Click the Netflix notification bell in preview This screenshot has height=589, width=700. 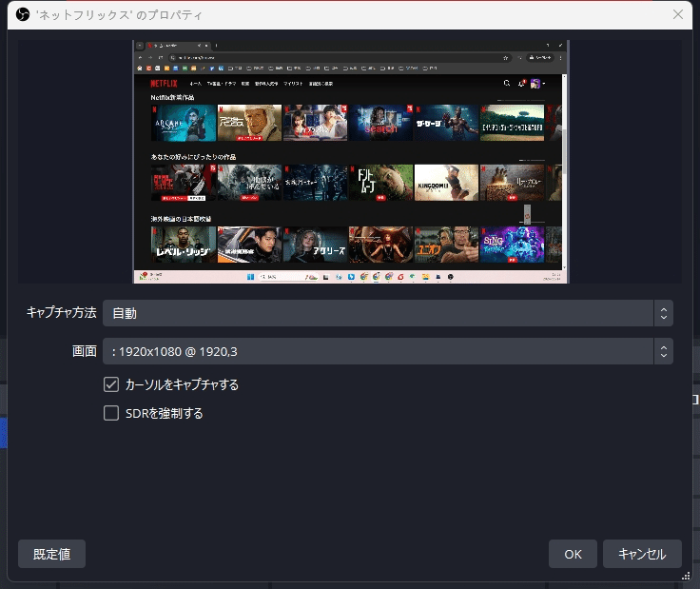(521, 83)
